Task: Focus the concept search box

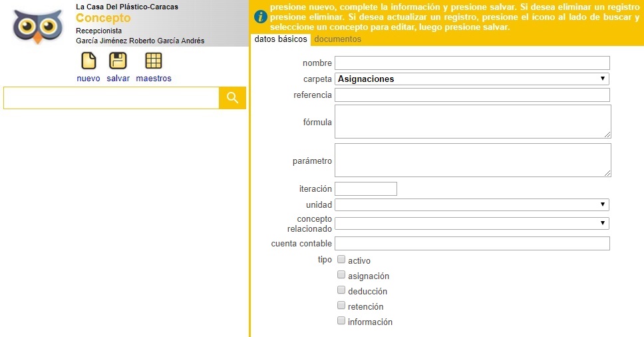Action: point(111,98)
